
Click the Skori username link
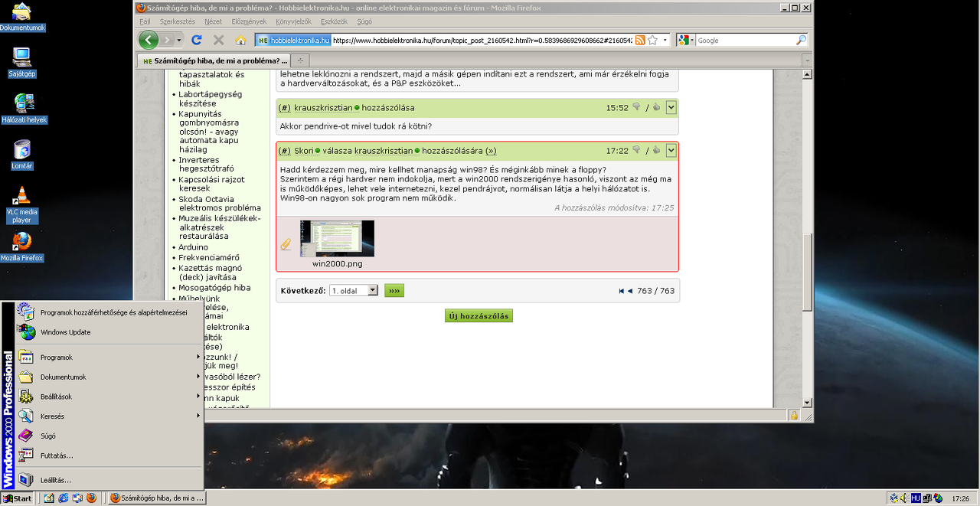coord(304,151)
